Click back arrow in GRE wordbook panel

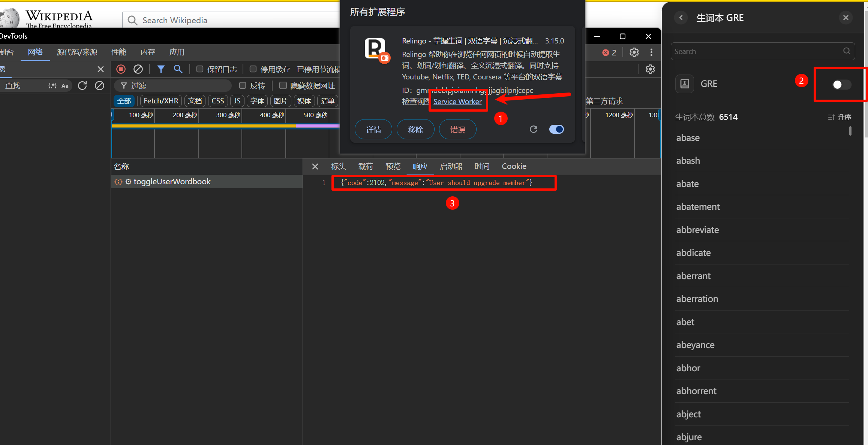point(681,18)
